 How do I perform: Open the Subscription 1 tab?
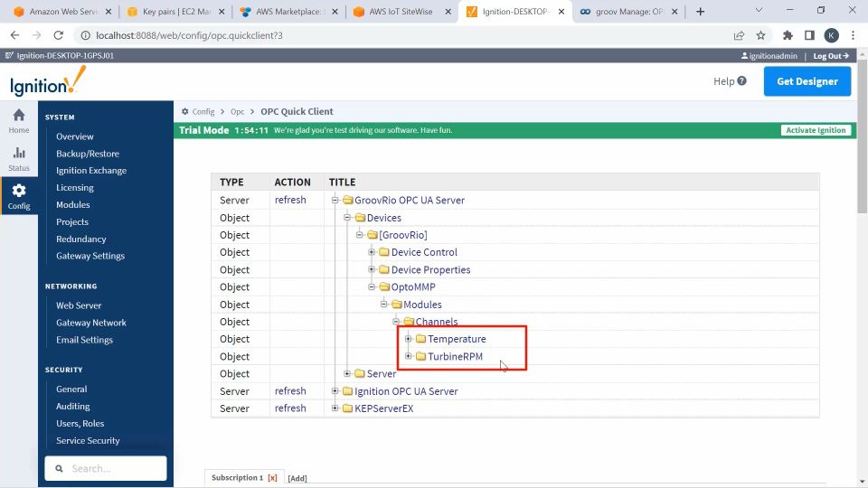point(238,477)
